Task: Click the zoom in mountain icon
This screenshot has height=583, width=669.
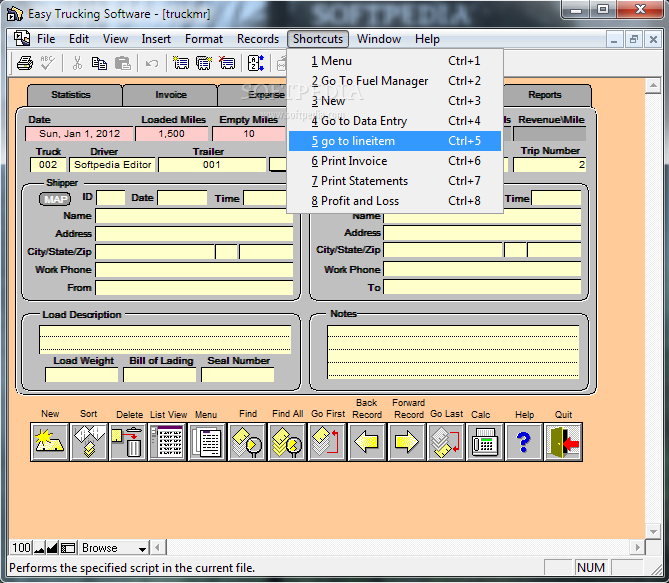Action: coord(52,548)
